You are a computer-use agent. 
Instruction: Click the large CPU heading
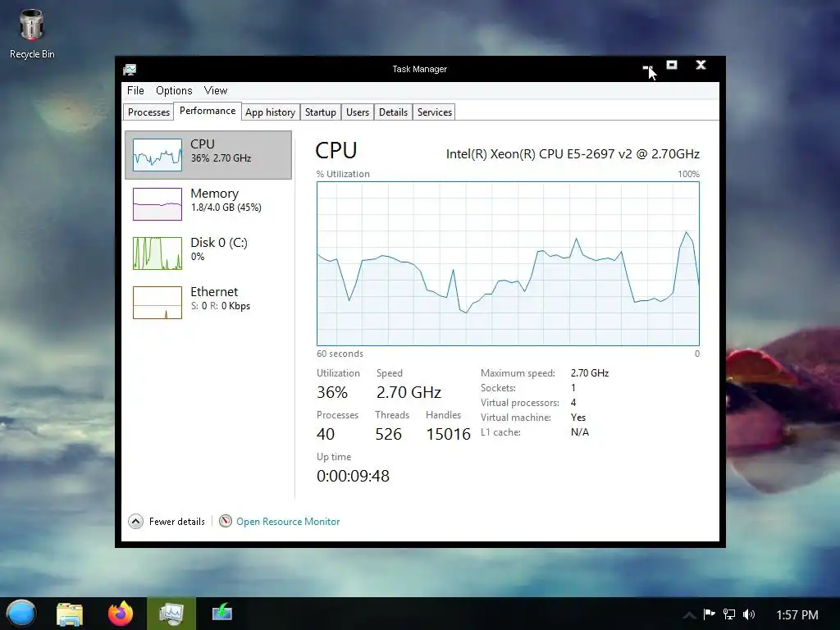tap(336, 151)
